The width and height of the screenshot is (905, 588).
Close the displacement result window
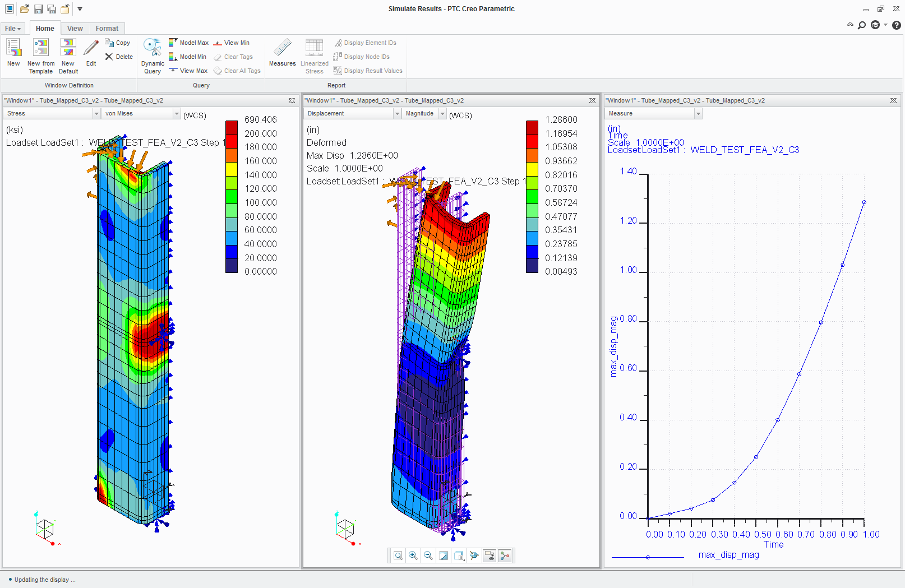[592, 101]
